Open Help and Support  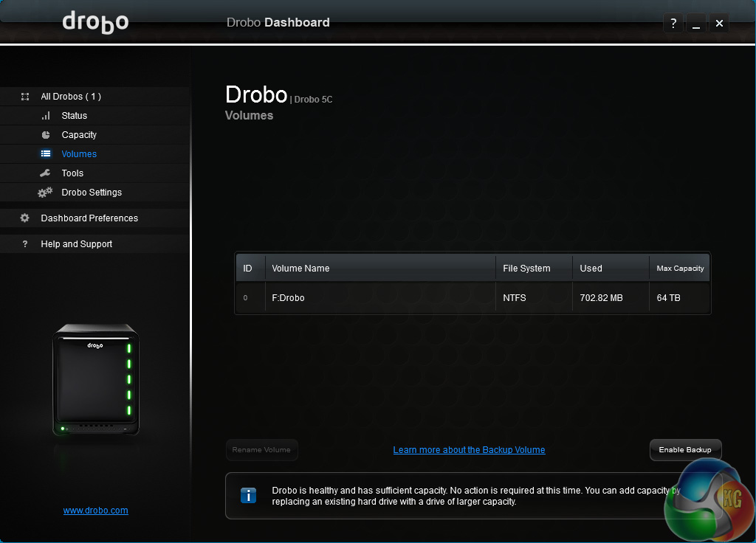pos(95,244)
